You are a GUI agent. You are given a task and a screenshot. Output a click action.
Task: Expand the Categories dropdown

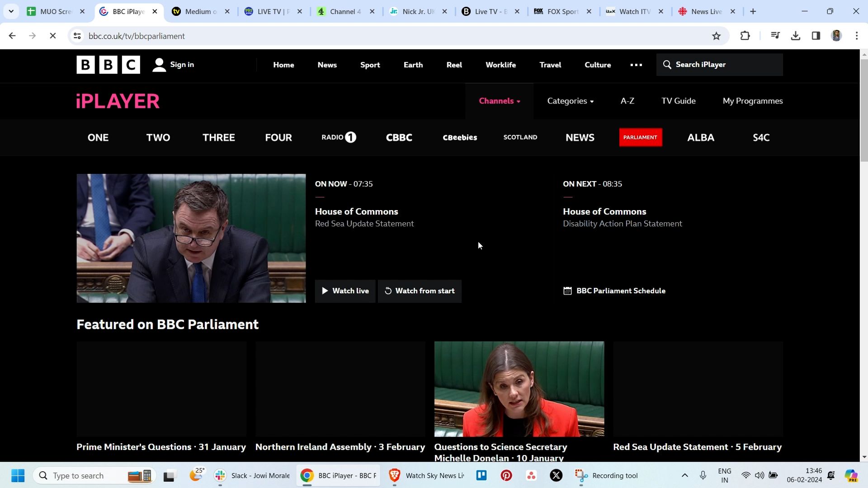(x=570, y=101)
